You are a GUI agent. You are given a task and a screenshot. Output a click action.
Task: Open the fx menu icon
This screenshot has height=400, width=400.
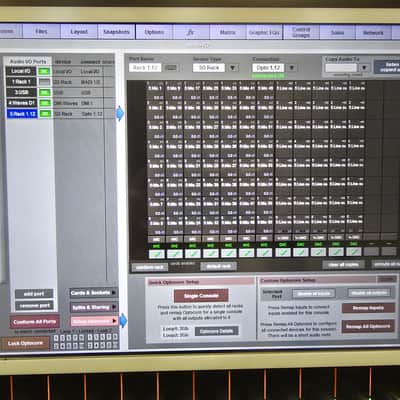[x=191, y=32]
